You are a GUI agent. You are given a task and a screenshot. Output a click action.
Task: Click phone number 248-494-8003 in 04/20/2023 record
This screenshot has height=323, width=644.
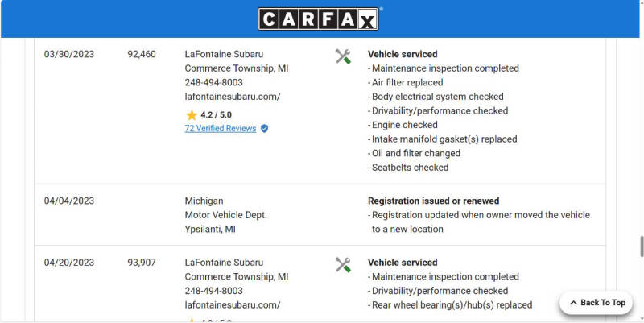(x=214, y=291)
